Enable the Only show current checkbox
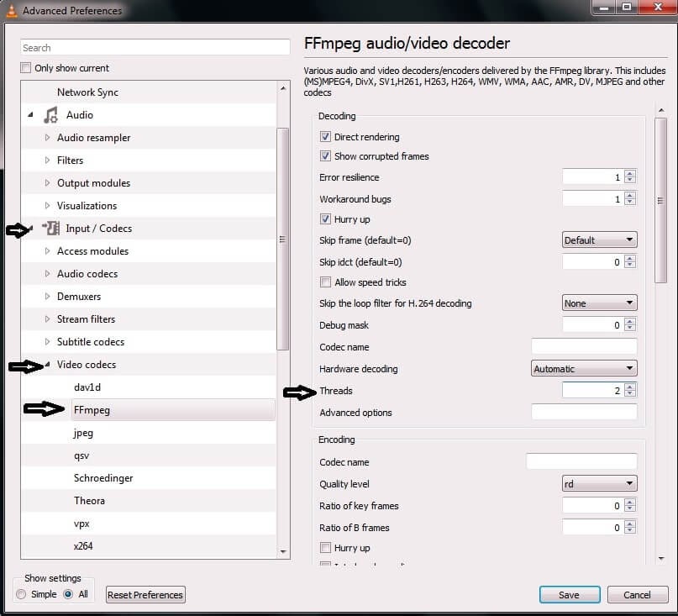Image resolution: width=678 pixels, height=616 pixels. [26, 68]
